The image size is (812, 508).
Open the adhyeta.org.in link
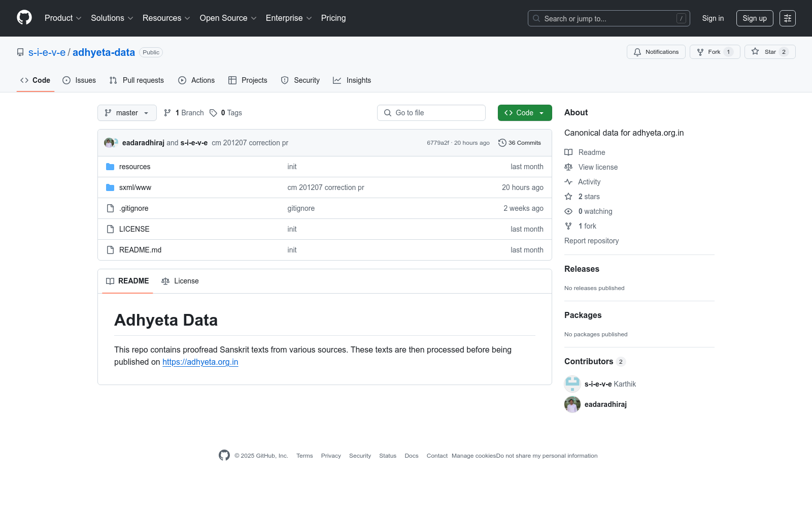coord(200,362)
